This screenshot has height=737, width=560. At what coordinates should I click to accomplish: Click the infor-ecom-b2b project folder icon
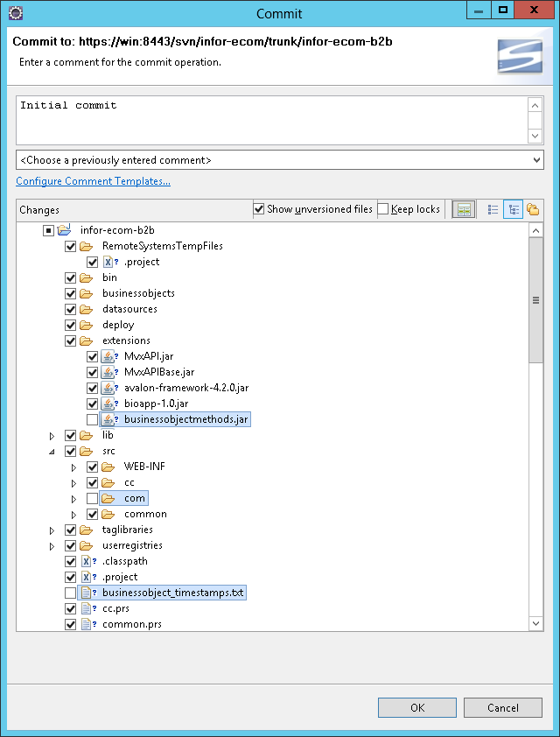64,230
